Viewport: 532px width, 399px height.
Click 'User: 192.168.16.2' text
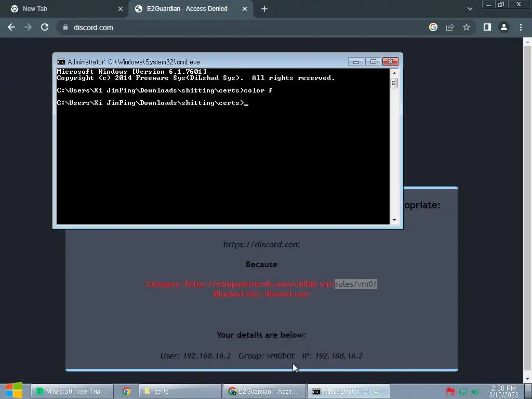coord(195,355)
